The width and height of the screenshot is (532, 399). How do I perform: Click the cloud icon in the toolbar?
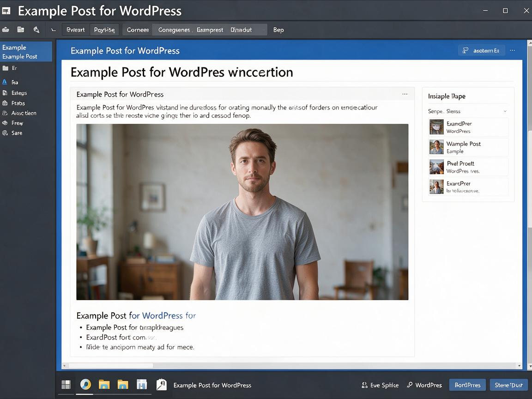pos(6,30)
